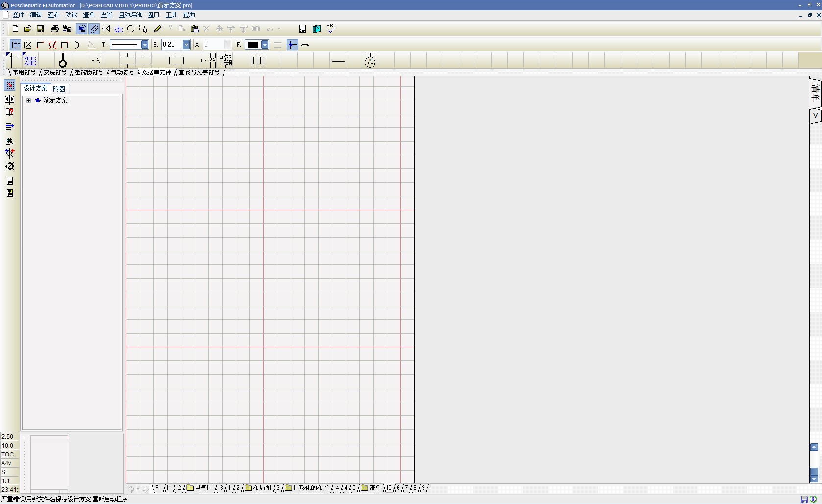The image size is (822, 504).
Task: Click the zoom-in crosshair magnifier icon
Action: click(10, 153)
